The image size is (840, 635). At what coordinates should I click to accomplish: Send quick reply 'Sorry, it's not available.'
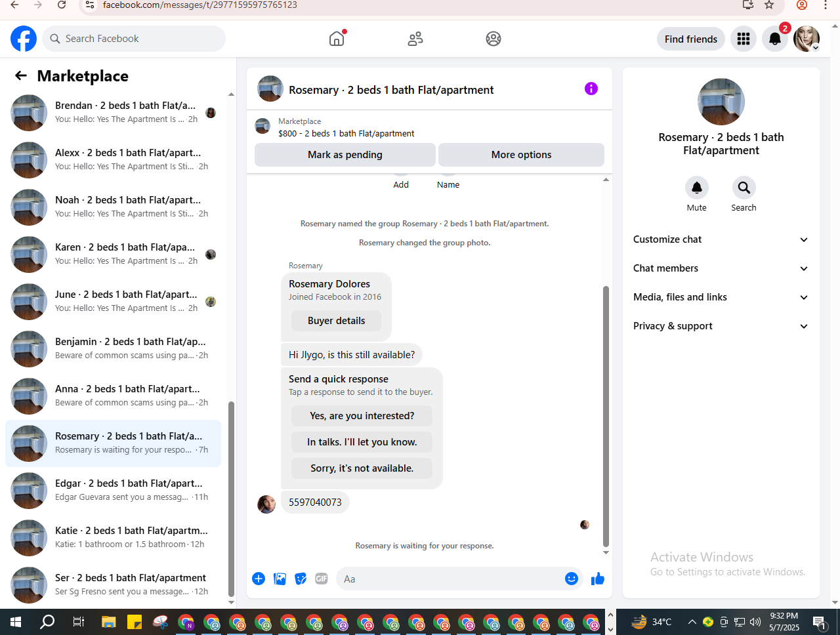[x=362, y=468]
